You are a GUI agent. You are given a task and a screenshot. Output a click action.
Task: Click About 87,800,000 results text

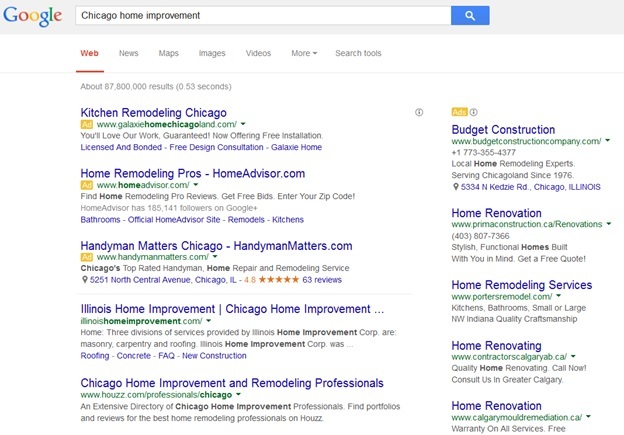click(x=156, y=87)
